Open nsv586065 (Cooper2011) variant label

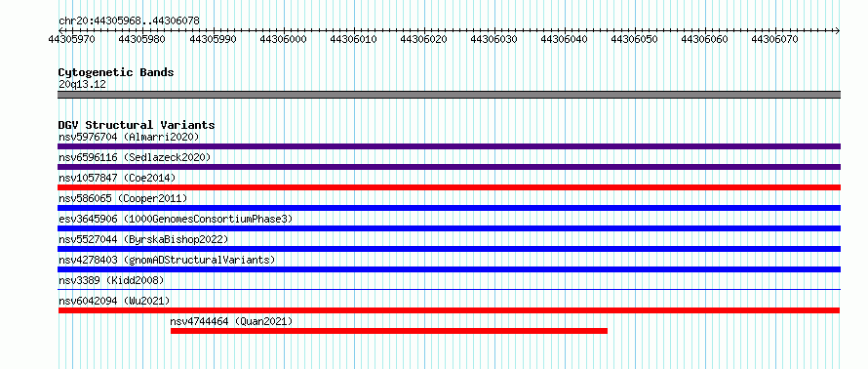tap(123, 198)
